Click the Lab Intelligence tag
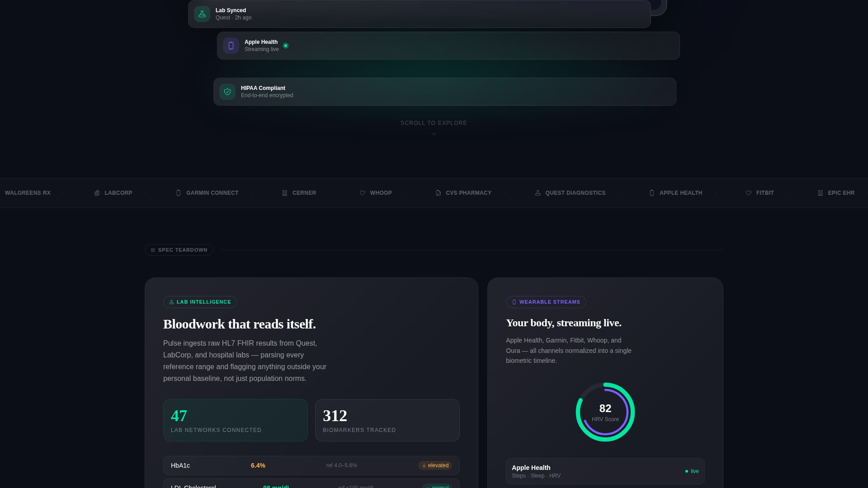This screenshot has width=868, height=488. 200,302
